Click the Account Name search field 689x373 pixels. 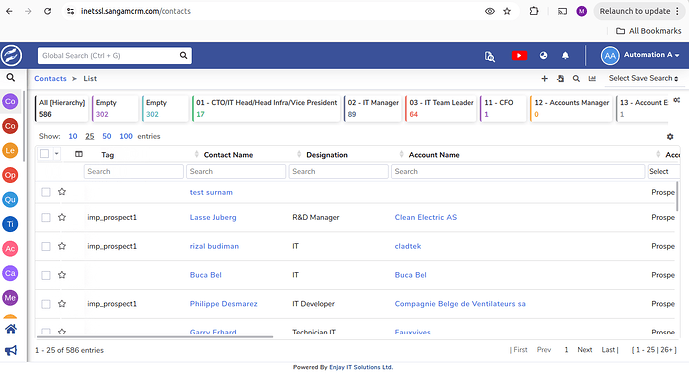coord(518,171)
